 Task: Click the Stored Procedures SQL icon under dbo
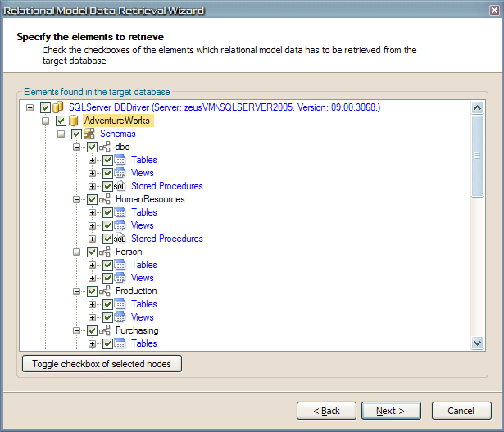point(120,186)
